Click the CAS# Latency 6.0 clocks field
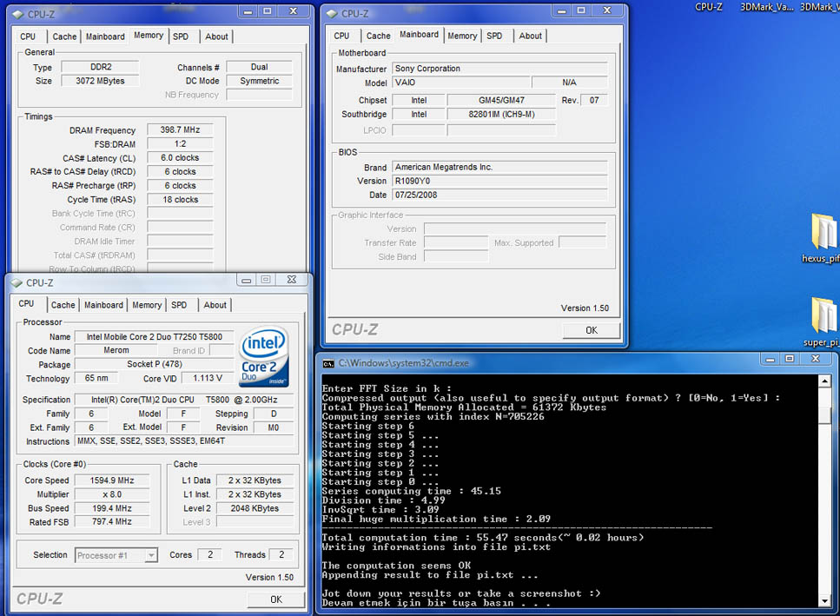840x616 pixels. click(180, 157)
